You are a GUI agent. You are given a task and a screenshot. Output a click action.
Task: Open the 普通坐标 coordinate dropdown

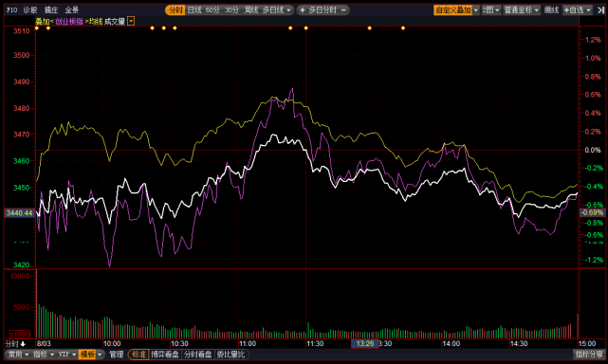[x=522, y=10]
